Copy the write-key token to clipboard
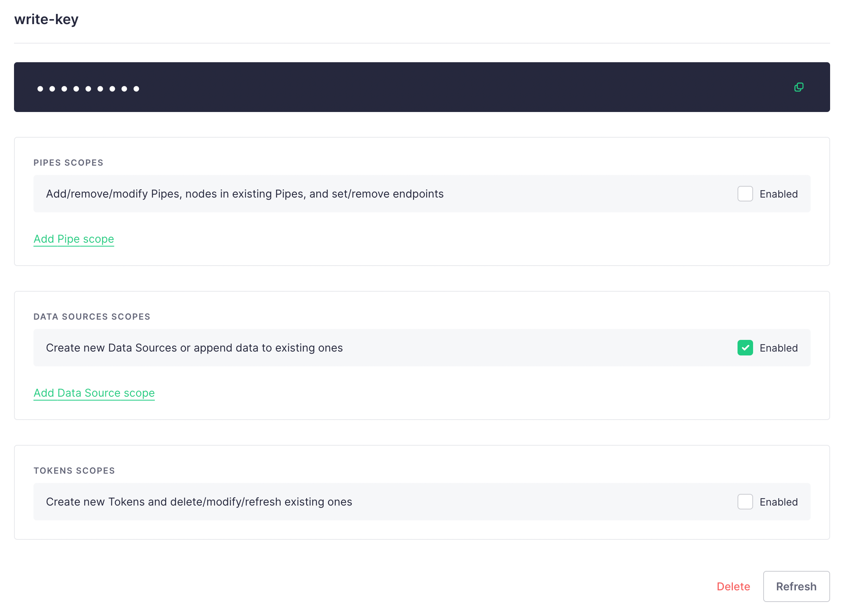The width and height of the screenshot is (848, 616). coord(799,87)
